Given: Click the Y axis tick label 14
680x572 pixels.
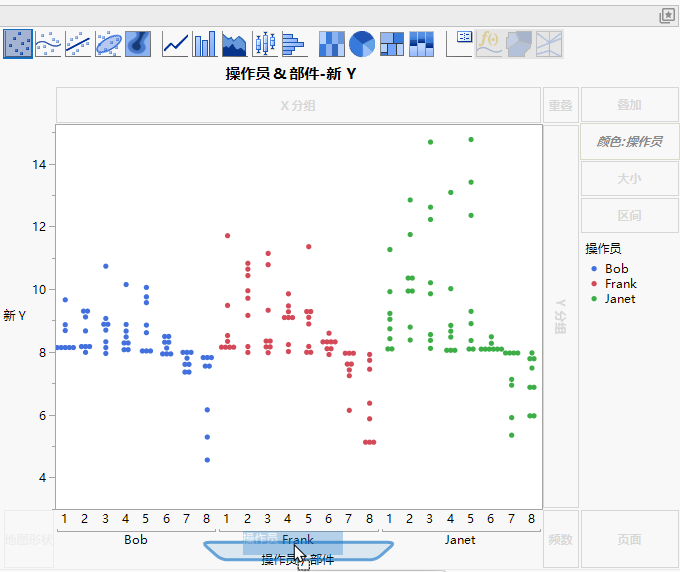Looking at the screenshot, I should [39, 164].
